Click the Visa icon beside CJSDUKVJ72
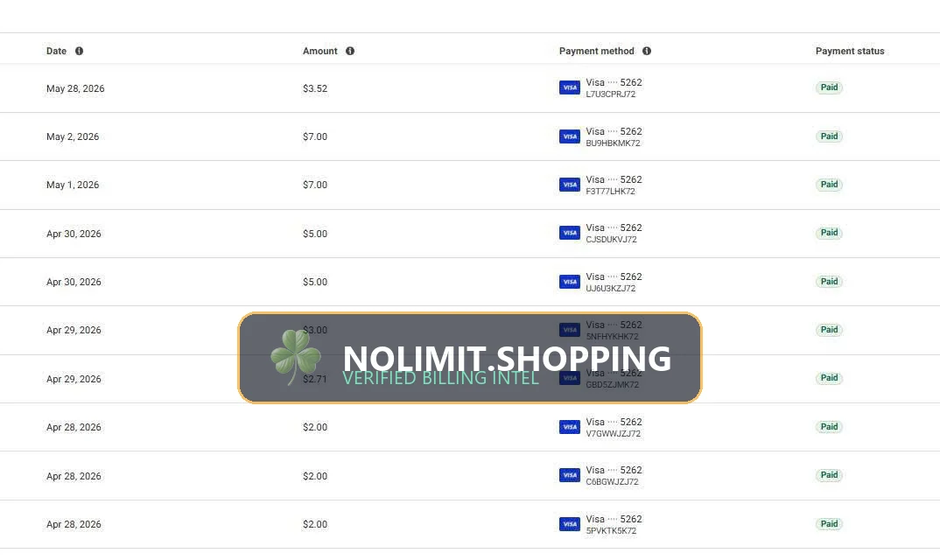Image resolution: width=940 pixels, height=560 pixels. (570, 233)
